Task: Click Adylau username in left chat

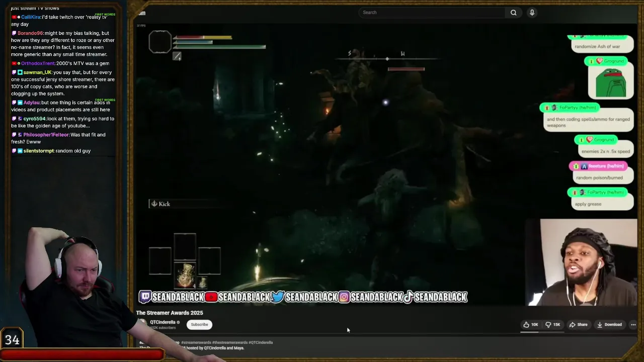Action: pos(32,103)
